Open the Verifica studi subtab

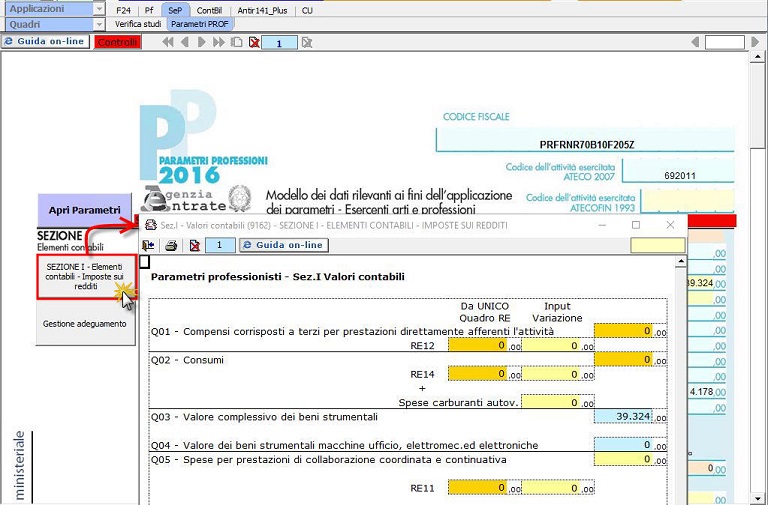click(138, 24)
